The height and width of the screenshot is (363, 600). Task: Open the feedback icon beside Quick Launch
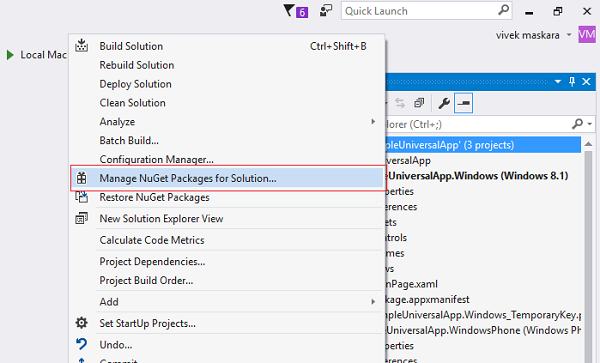[326, 11]
